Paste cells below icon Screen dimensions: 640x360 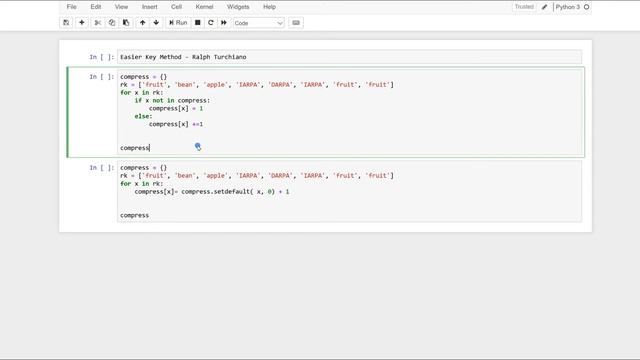(x=126, y=23)
